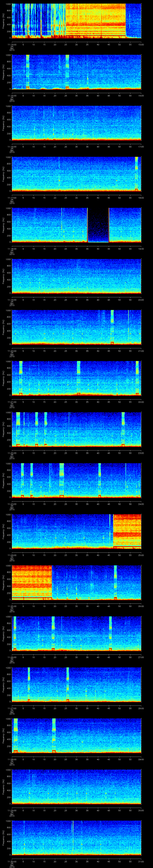Image resolution: width=153 pixels, height=868 pixels.
Task: Select the spectrogram panel starting at 11:30:00
Action: click(x=77, y=838)
